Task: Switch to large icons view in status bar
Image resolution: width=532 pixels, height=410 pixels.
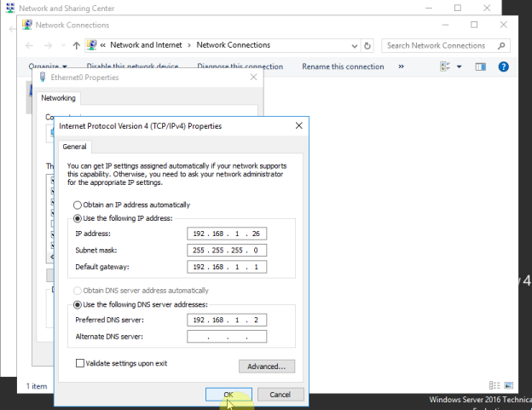Action: 509,385
